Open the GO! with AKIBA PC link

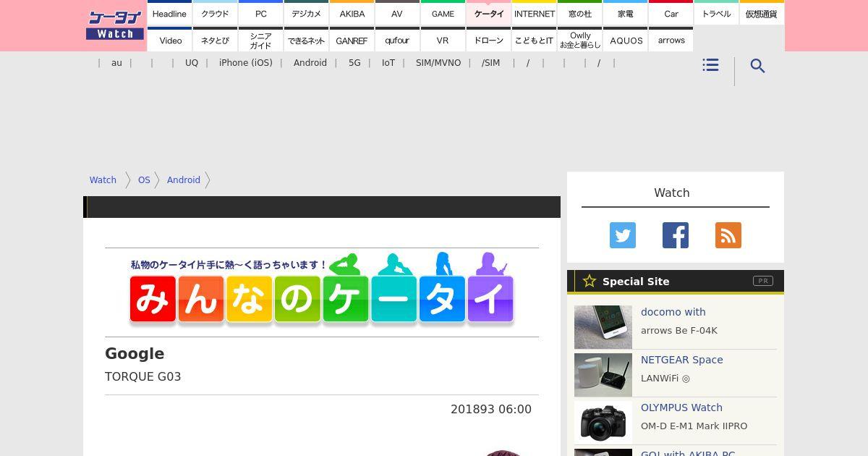[x=688, y=452]
